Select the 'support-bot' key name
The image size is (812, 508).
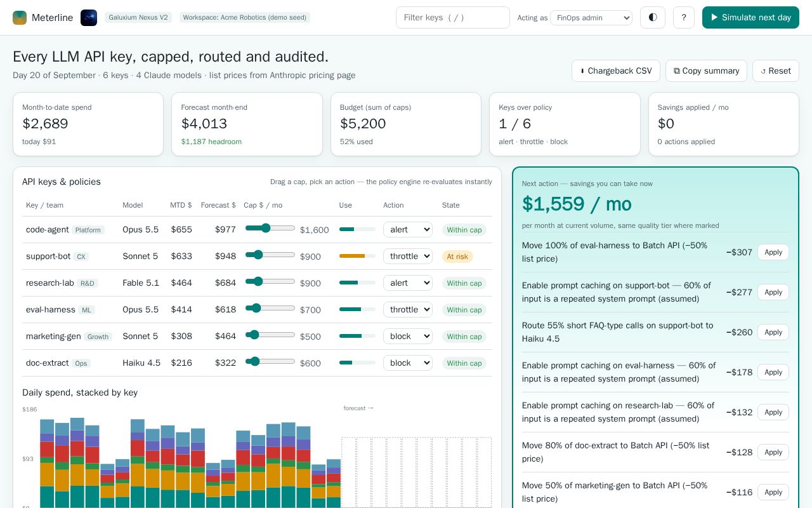(x=48, y=256)
